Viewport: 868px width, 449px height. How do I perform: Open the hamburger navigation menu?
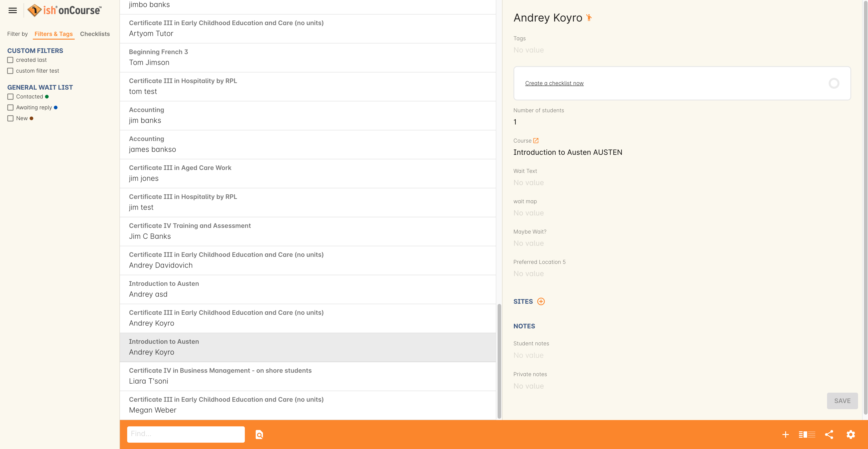[12, 10]
